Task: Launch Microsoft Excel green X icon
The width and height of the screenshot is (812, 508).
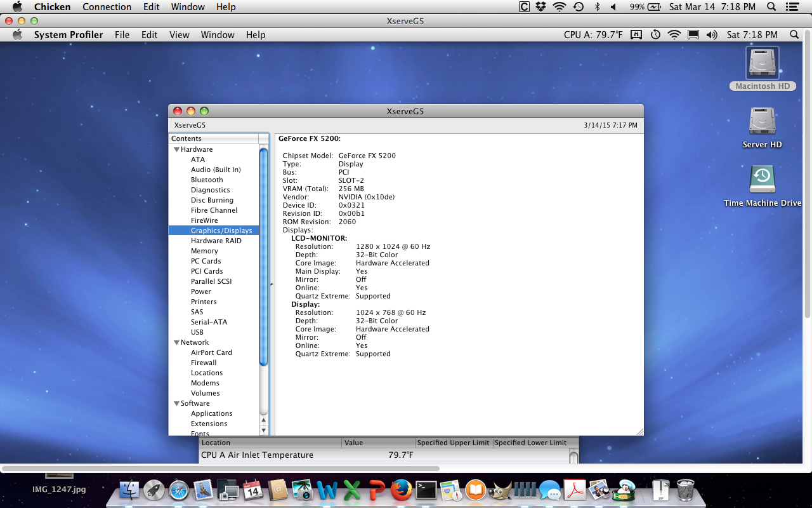Action: (351, 490)
